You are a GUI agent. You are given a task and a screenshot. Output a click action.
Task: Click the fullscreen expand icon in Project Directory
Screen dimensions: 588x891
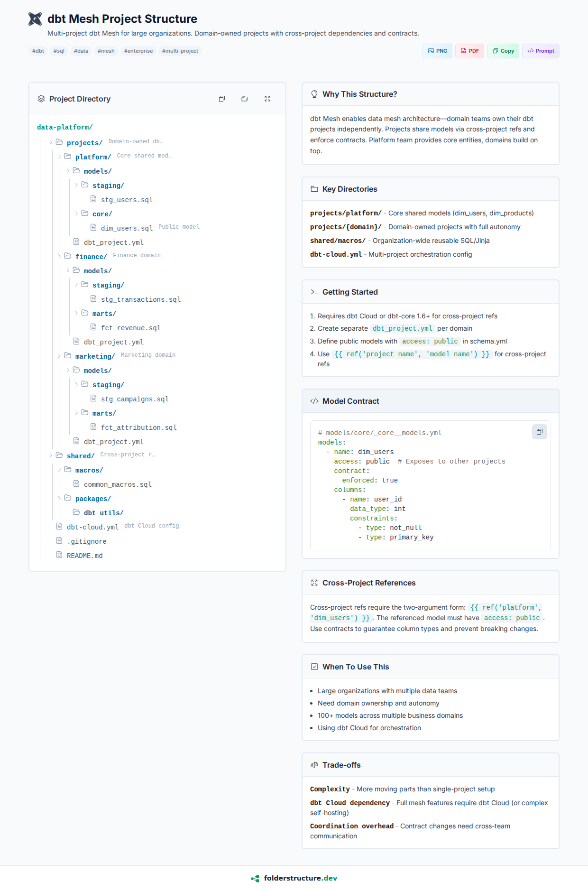tap(267, 99)
